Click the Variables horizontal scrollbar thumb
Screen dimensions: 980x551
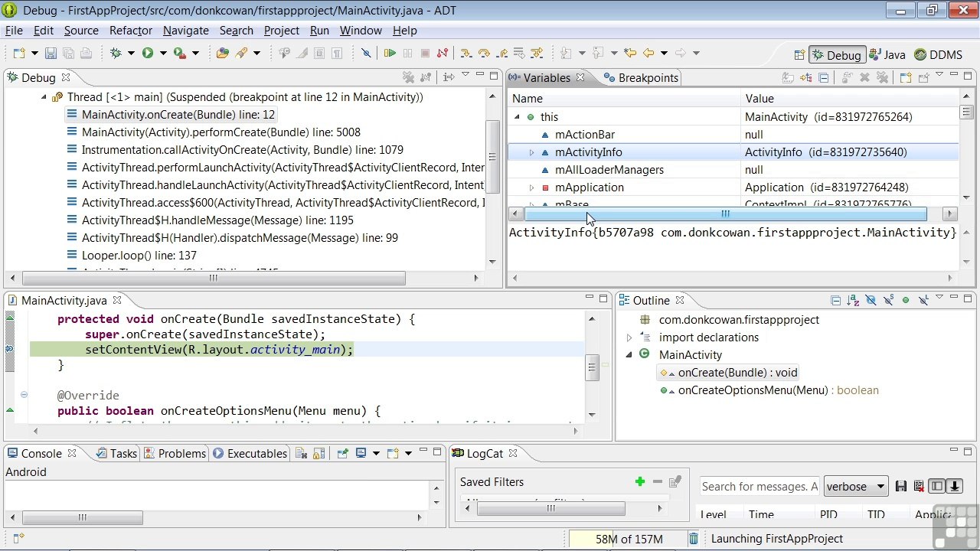tap(725, 214)
